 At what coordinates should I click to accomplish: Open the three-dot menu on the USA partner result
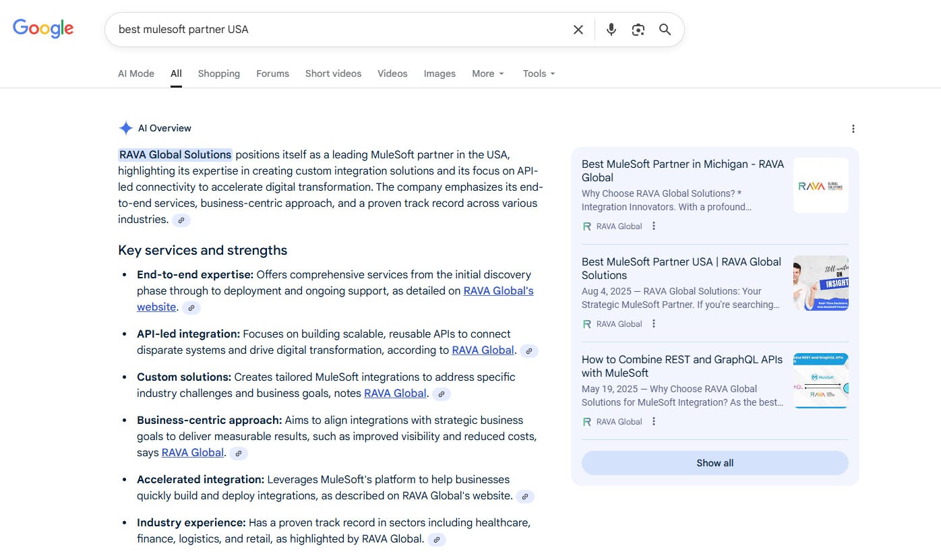(x=653, y=323)
